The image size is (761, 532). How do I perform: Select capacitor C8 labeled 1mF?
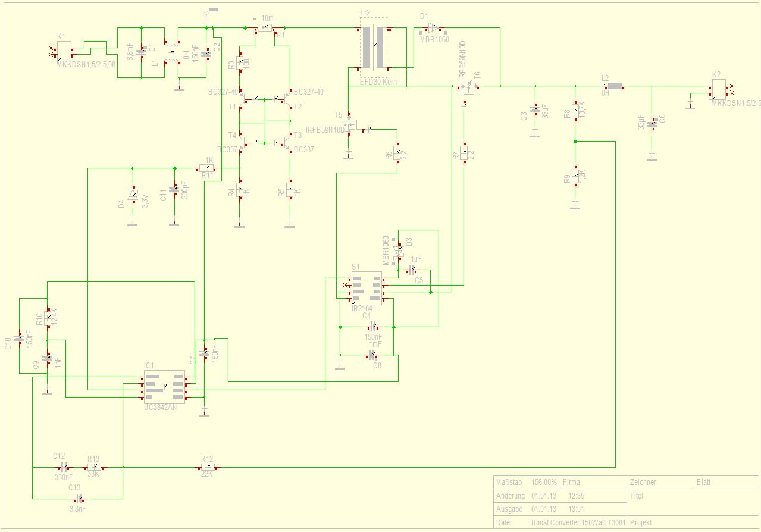click(x=372, y=356)
